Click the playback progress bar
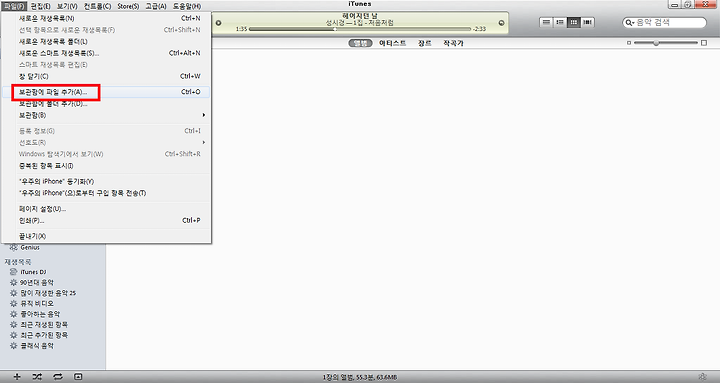The width and height of the screenshot is (720, 383). coord(360,29)
